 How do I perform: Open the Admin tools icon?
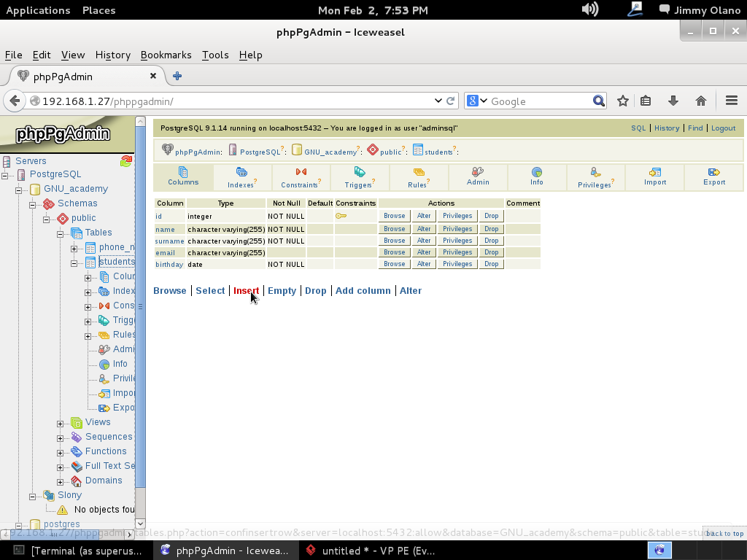[478, 172]
